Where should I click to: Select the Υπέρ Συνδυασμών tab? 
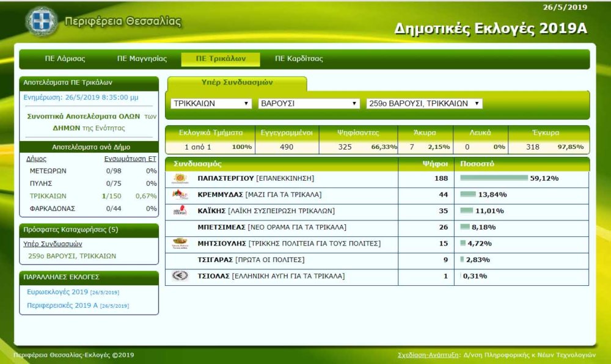pyautogui.click(x=237, y=82)
